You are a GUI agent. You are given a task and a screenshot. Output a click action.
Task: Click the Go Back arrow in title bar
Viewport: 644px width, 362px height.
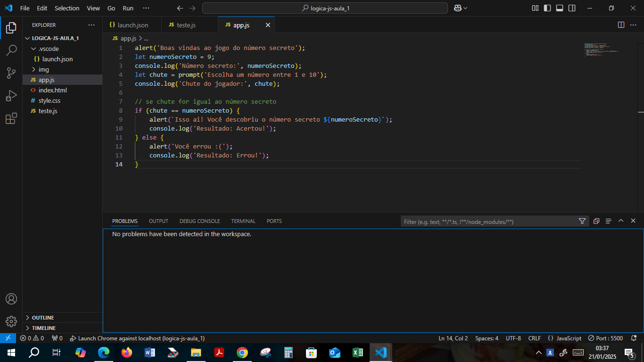coord(180,8)
